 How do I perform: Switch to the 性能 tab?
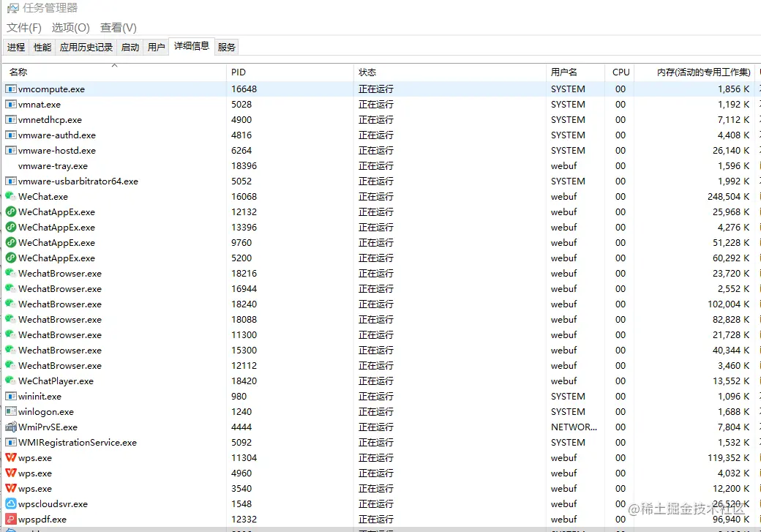tap(42, 47)
